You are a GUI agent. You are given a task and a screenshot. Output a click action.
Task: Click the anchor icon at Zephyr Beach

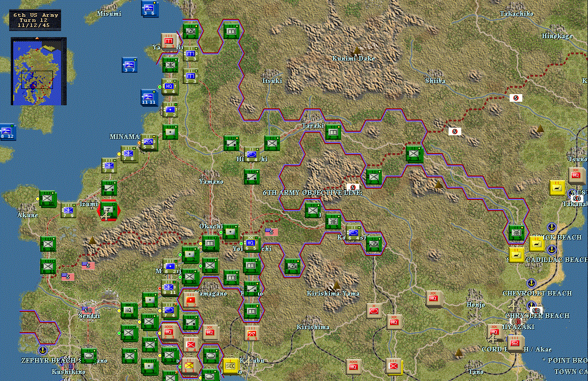click(43, 350)
